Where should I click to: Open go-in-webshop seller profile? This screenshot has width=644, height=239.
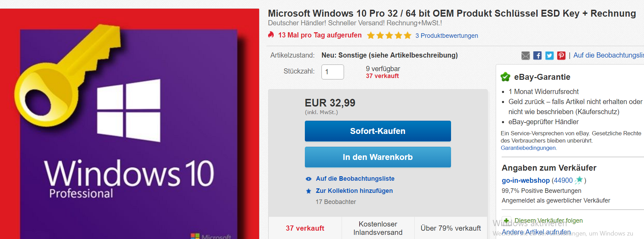(526, 180)
